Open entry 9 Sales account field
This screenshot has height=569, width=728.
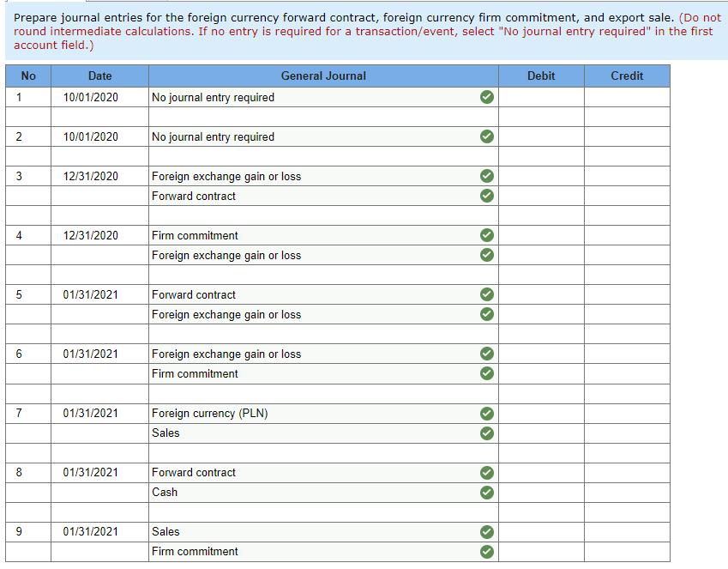click(323, 532)
